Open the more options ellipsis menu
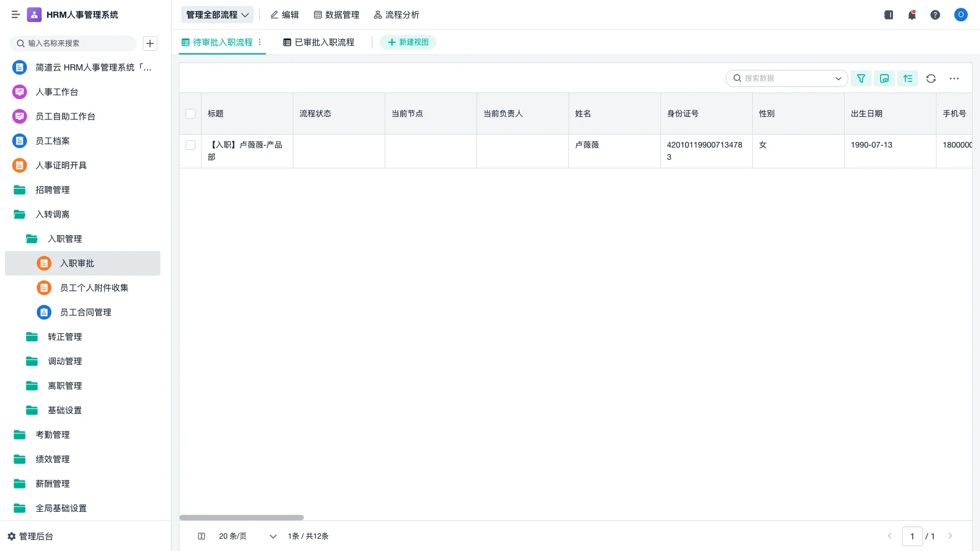 coord(954,78)
